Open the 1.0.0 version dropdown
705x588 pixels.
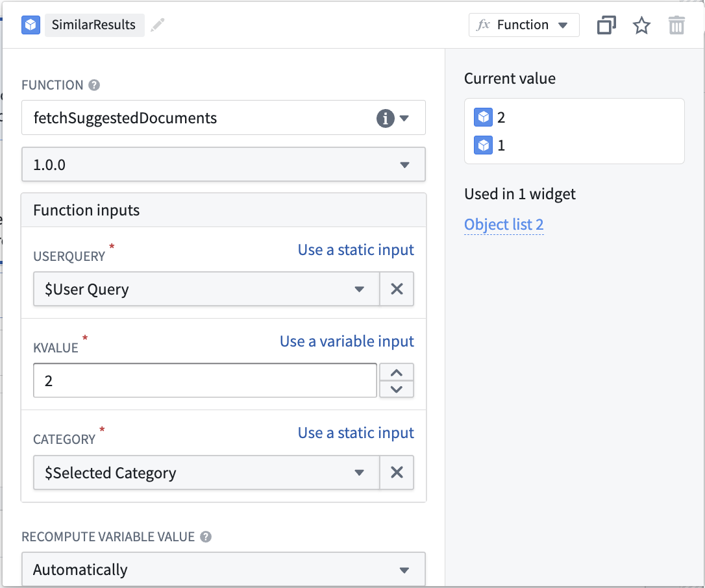223,165
